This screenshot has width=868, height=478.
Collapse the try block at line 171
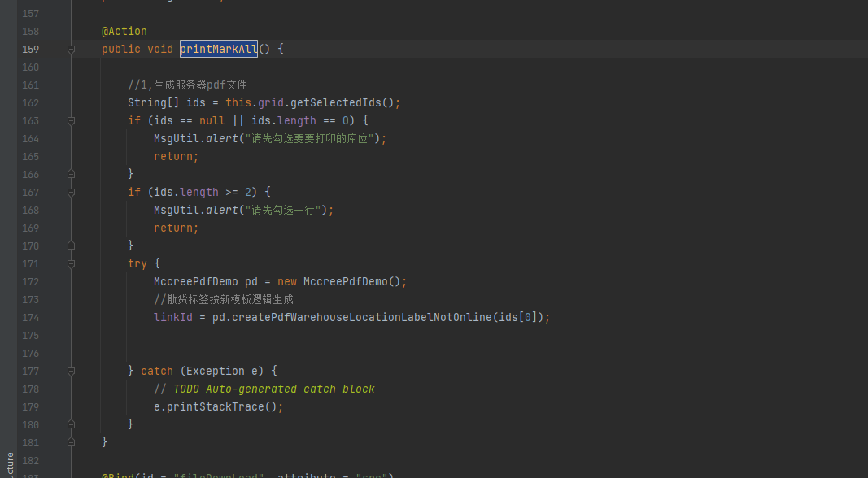71,264
